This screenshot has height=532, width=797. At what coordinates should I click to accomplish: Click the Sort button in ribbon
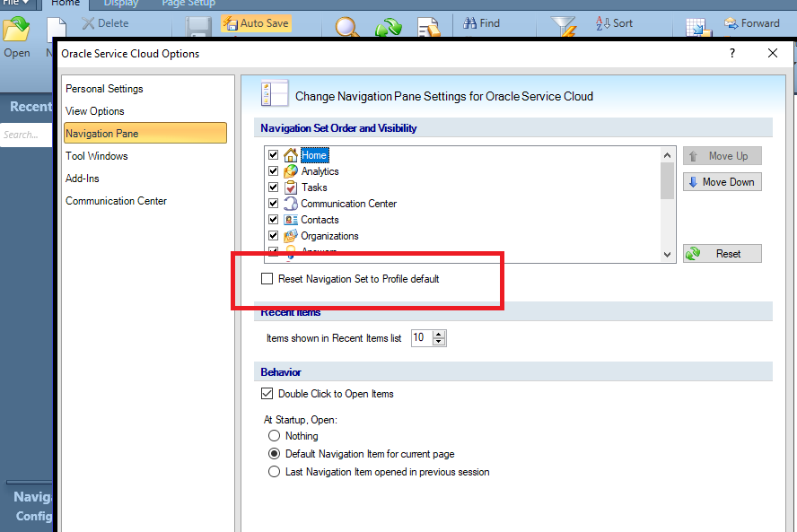pos(614,23)
